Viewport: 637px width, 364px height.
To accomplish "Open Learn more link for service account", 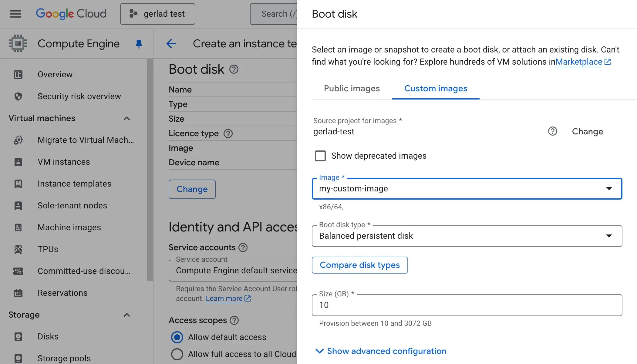I will 224,298.
